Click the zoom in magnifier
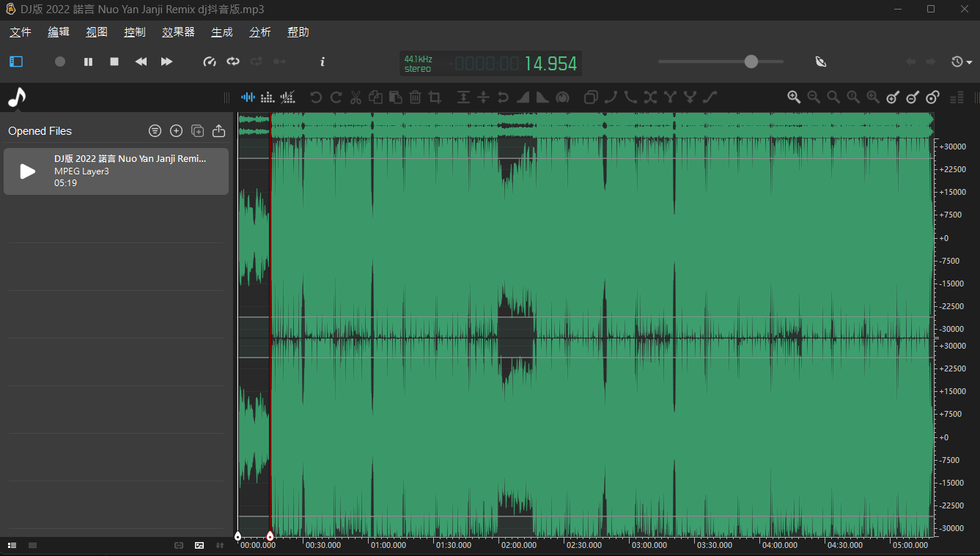 coord(794,97)
